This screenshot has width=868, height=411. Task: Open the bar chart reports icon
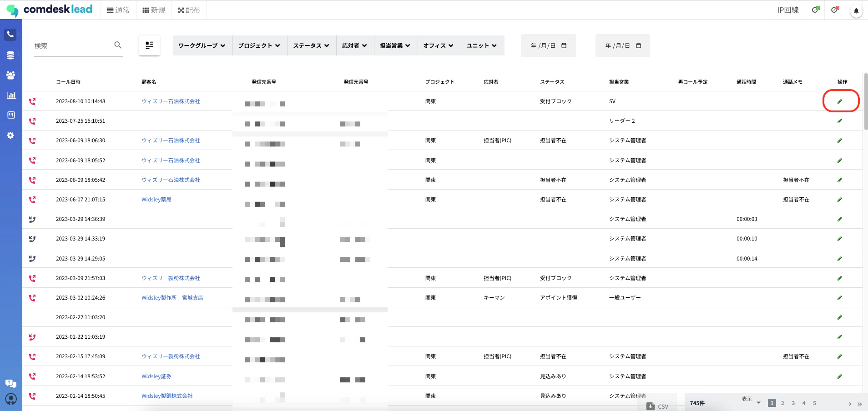pyautogui.click(x=11, y=95)
